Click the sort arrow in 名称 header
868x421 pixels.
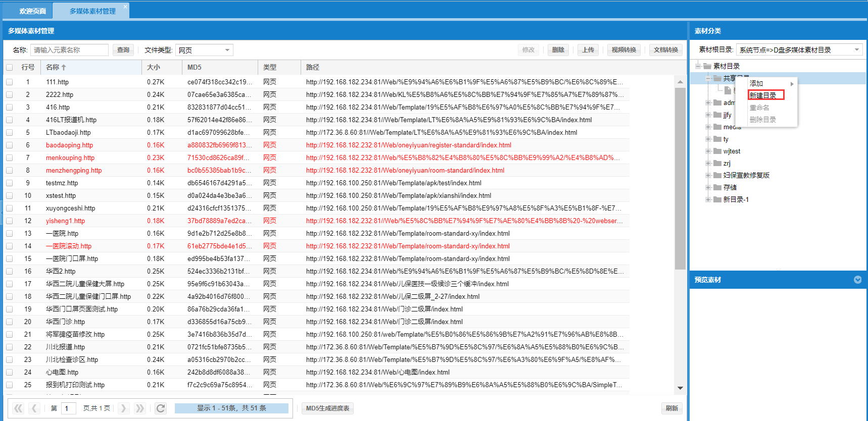64,67
